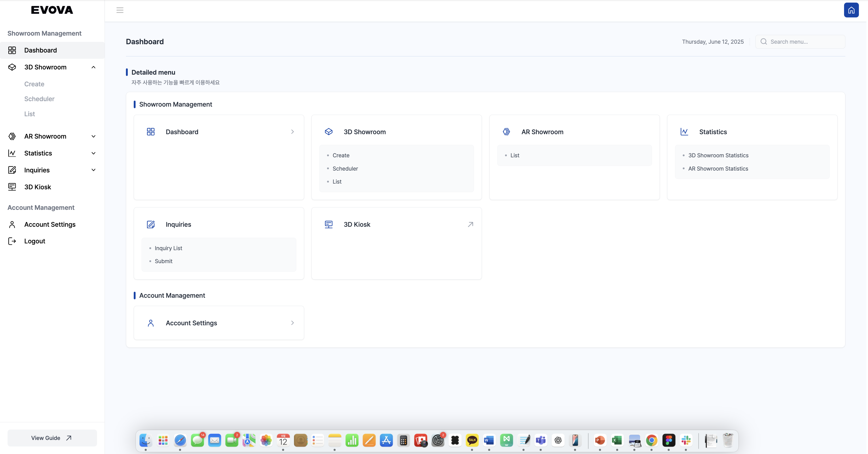Click the AR Showroom icon on its card

pyautogui.click(x=506, y=132)
